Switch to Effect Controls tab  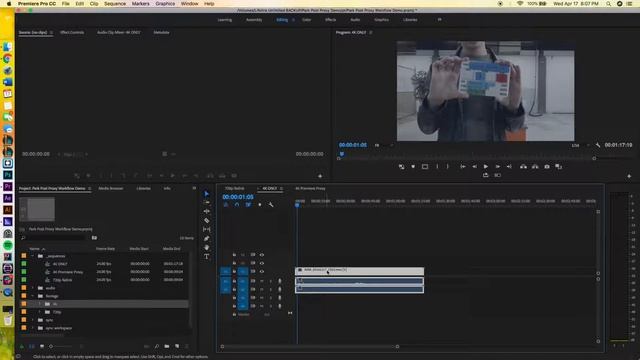(72, 32)
